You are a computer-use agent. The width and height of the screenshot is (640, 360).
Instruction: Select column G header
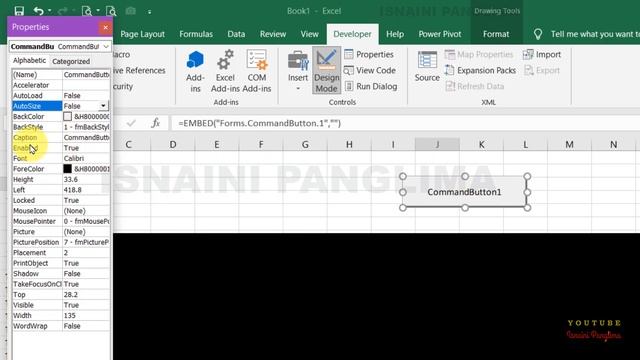click(x=305, y=144)
